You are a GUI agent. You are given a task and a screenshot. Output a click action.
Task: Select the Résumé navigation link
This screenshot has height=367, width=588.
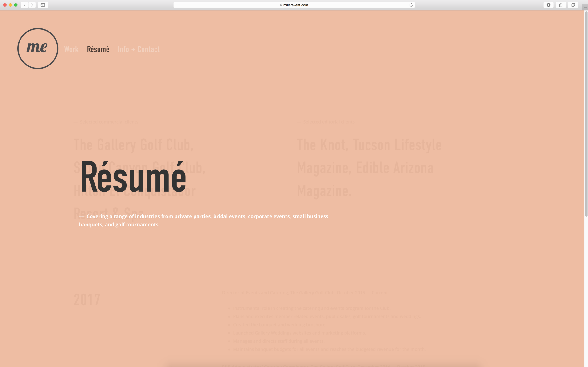[98, 49]
